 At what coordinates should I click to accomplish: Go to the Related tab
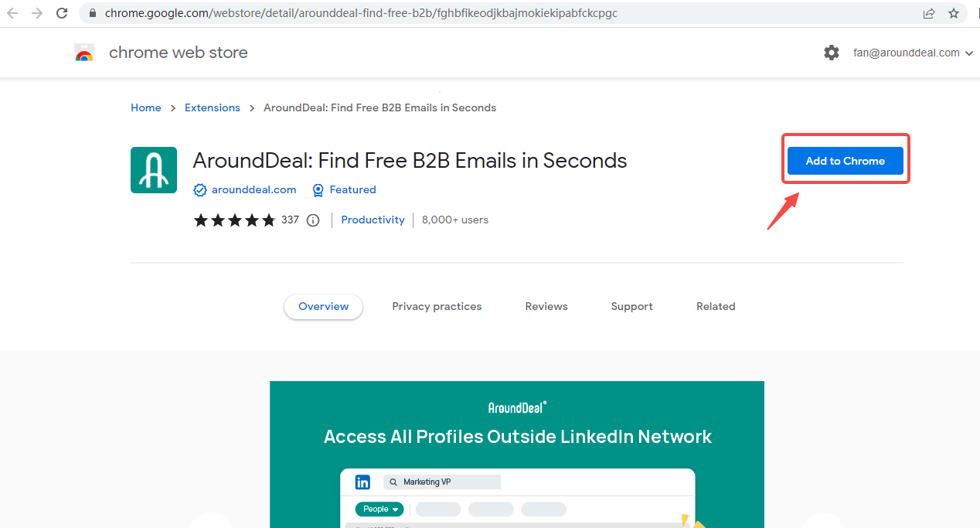click(716, 307)
